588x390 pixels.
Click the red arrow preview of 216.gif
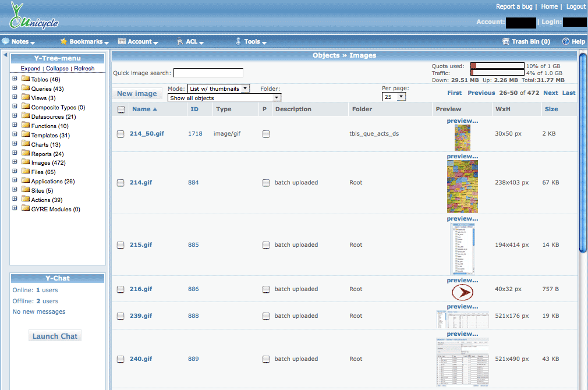coord(462,292)
